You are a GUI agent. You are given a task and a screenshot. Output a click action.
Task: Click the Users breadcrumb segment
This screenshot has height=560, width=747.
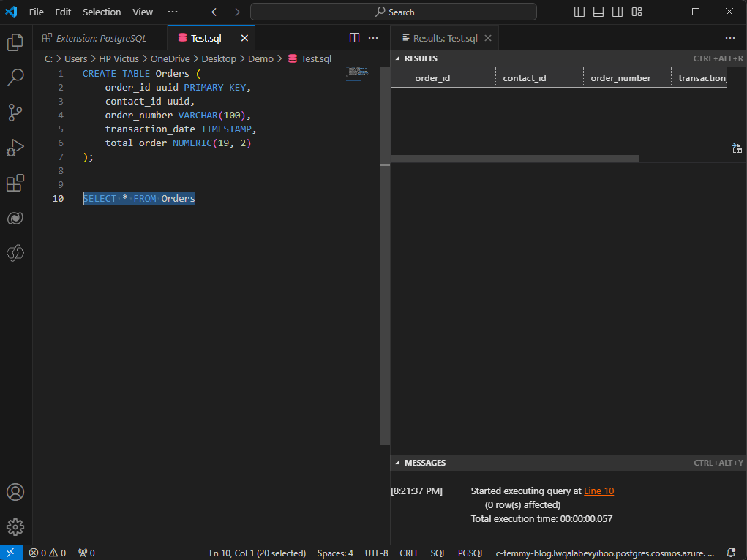[76, 58]
